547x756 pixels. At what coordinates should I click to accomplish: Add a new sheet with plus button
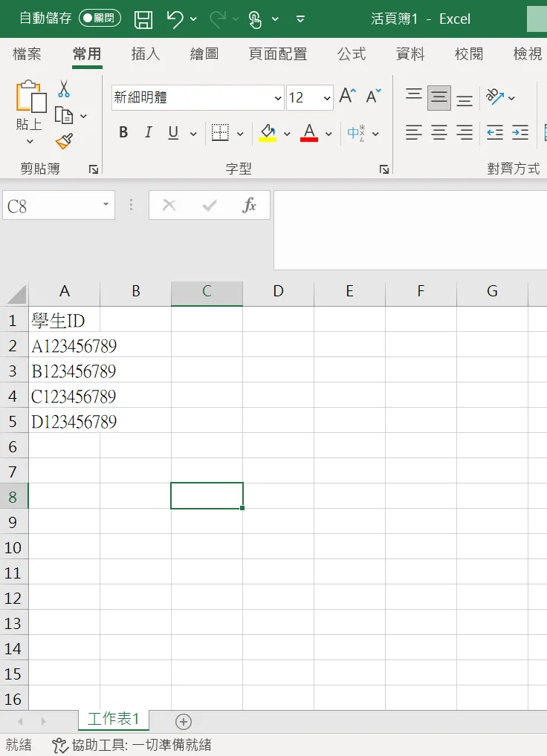184,722
